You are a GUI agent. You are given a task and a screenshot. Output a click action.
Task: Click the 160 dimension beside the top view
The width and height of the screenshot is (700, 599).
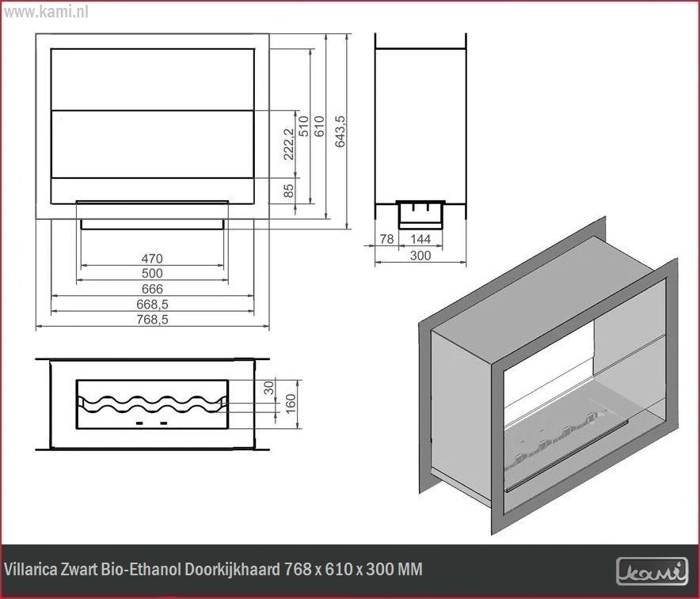(x=289, y=404)
